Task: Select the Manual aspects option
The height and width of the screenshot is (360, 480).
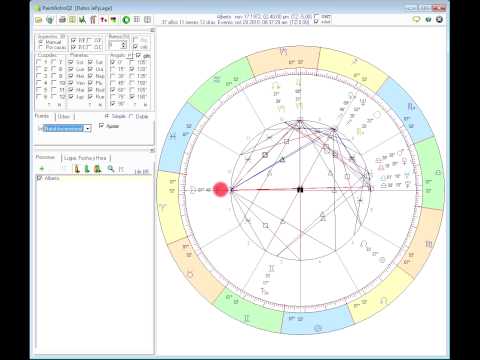Action: [50, 42]
